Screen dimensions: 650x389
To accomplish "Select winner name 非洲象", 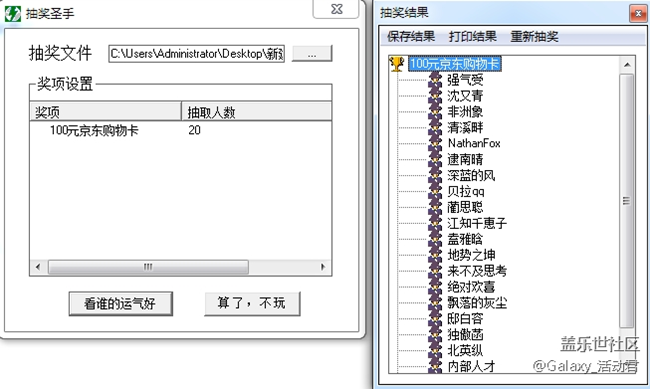I will (x=465, y=112).
